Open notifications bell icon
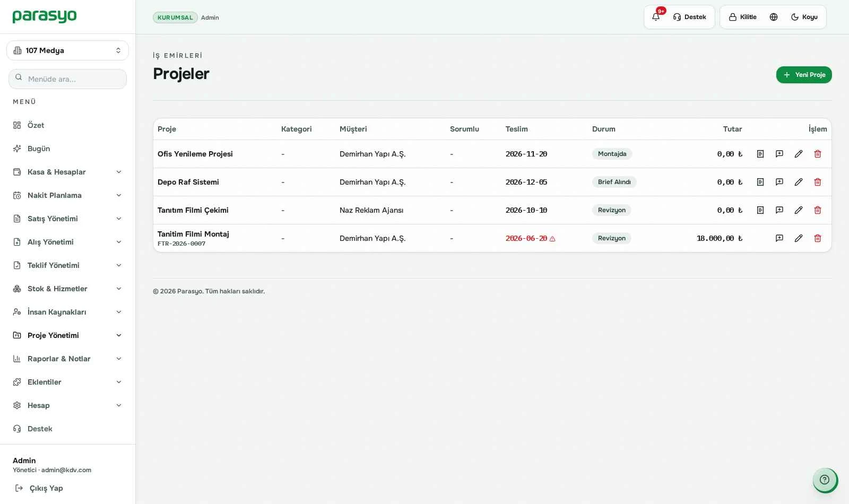Screen dimensions: 849x504 pos(656,17)
